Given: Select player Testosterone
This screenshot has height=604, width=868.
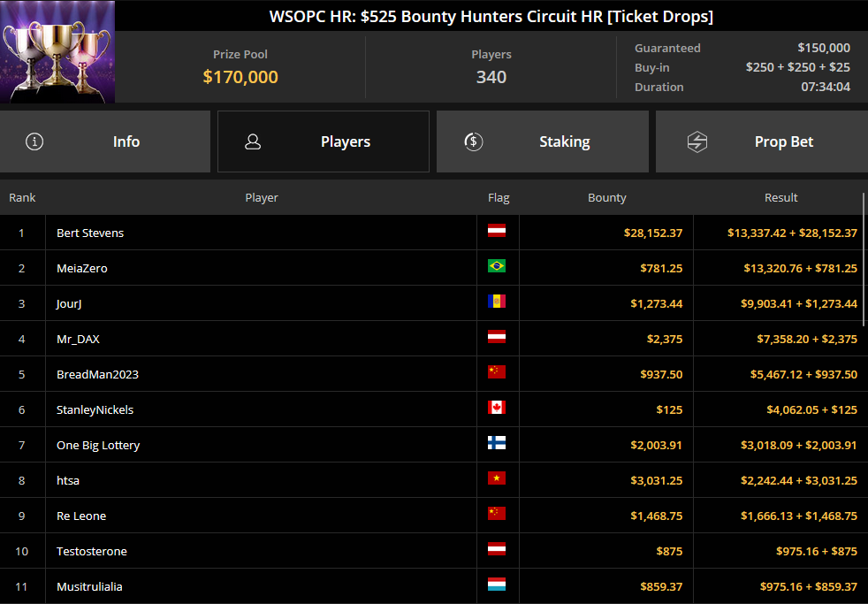Looking at the screenshot, I should [x=92, y=552].
